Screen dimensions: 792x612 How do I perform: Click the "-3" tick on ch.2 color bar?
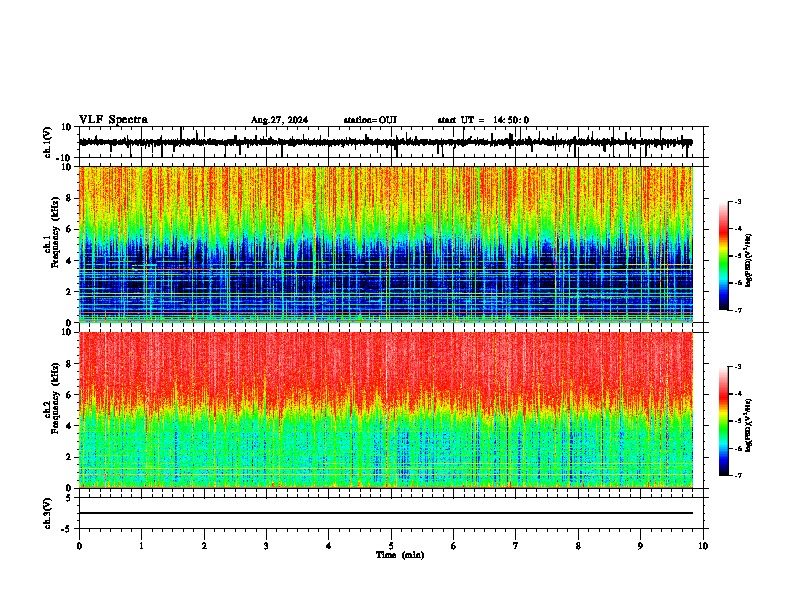pyautogui.click(x=737, y=367)
